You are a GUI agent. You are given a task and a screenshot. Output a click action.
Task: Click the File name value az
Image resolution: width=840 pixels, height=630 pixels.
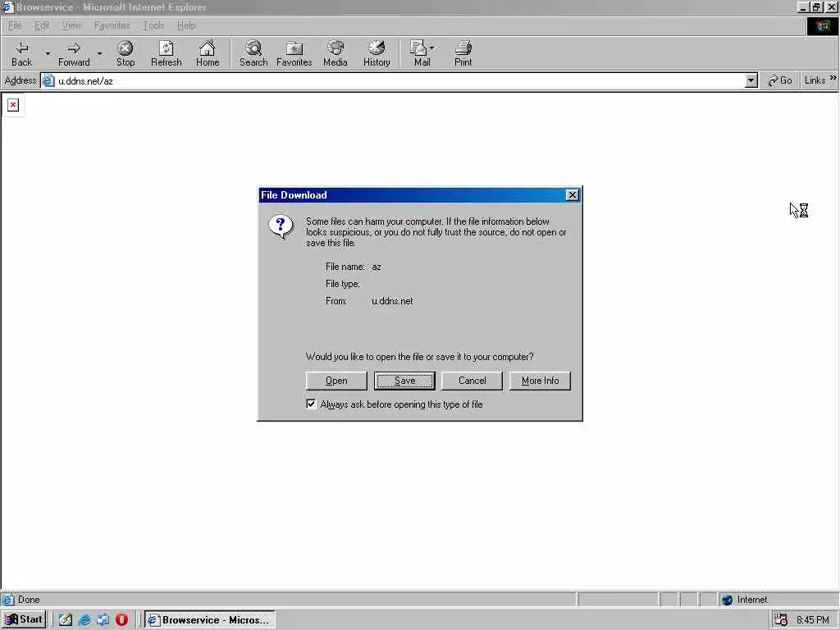(376, 267)
